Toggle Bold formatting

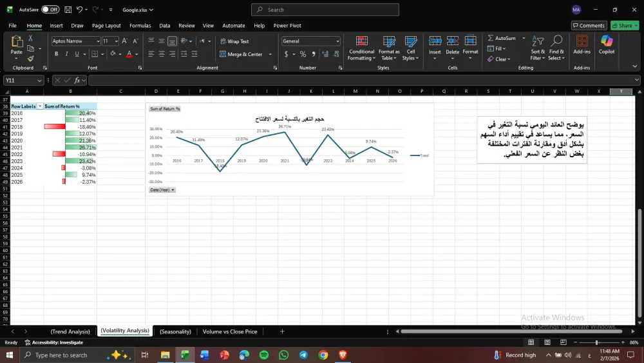pos(56,54)
